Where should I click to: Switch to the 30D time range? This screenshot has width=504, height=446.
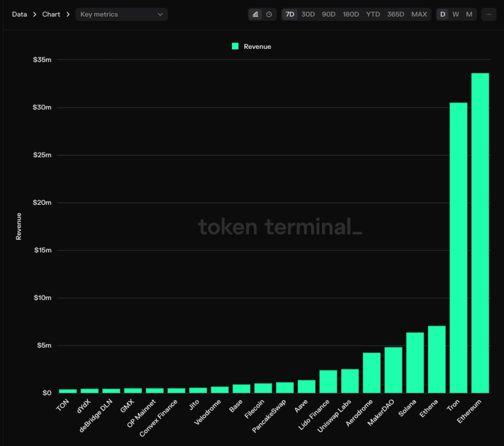pyautogui.click(x=308, y=14)
